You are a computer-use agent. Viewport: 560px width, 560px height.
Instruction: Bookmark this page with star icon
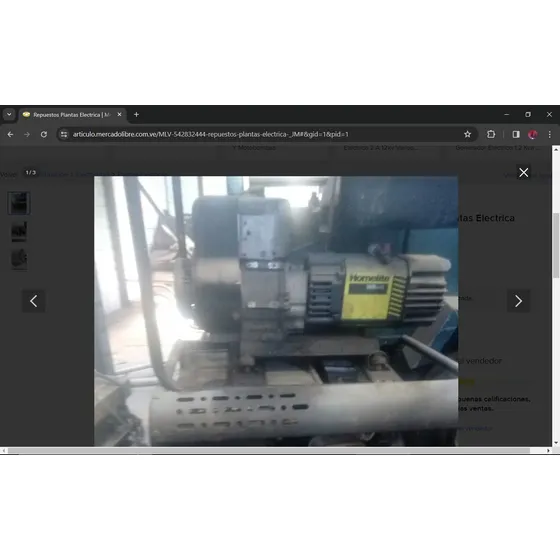(x=467, y=134)
